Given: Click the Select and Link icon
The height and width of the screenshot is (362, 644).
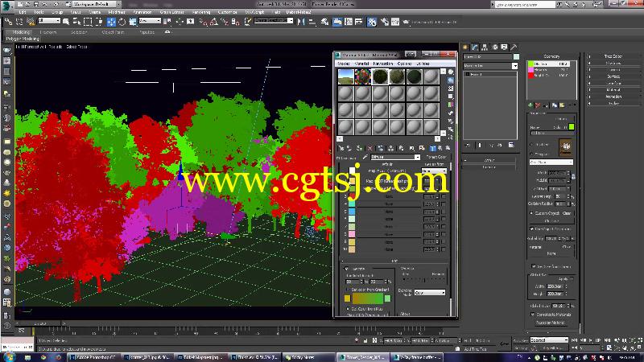Looking at the screenshot, I should [x=8, y=22].
